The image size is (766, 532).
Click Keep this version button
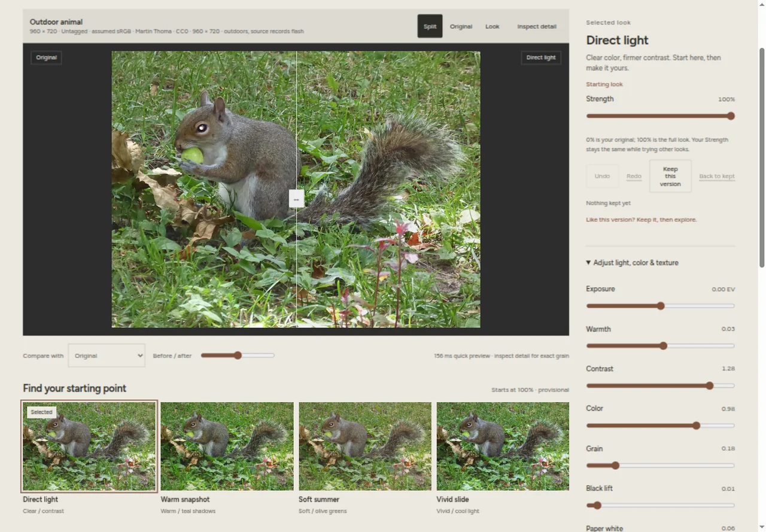(x=670, y=176)
